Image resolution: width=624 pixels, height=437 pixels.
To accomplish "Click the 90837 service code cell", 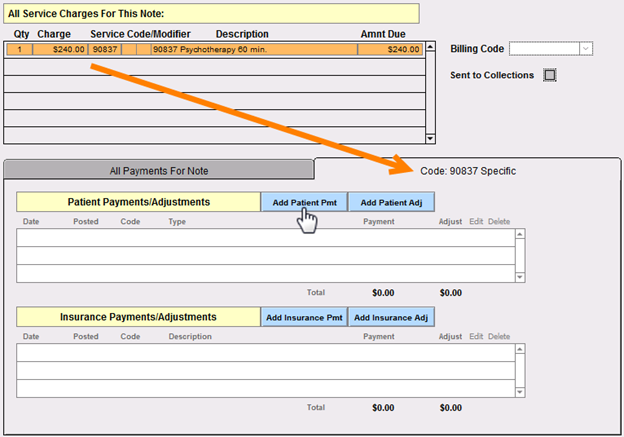I will coord(104,49).
